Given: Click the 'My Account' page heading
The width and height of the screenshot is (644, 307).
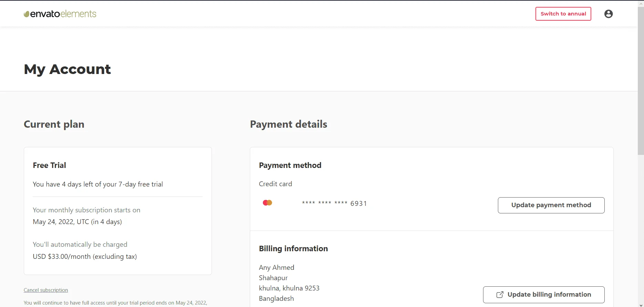Looking at the screenshot, I should [67, 69].
